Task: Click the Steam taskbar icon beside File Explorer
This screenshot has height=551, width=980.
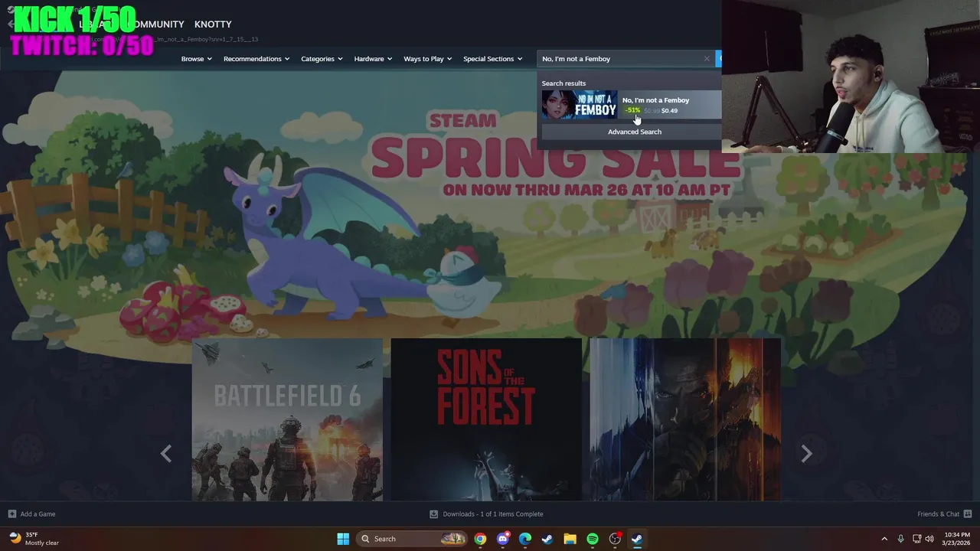Action: (547, 539)
